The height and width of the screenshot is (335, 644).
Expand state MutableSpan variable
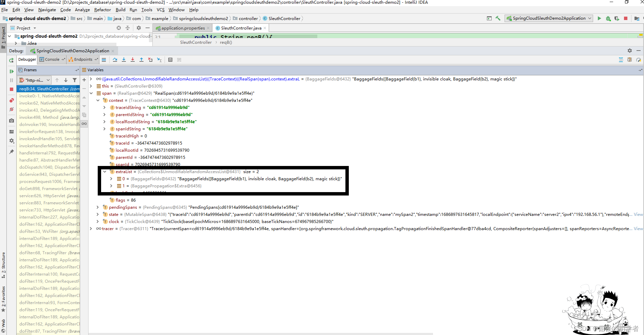pos(98,214)
